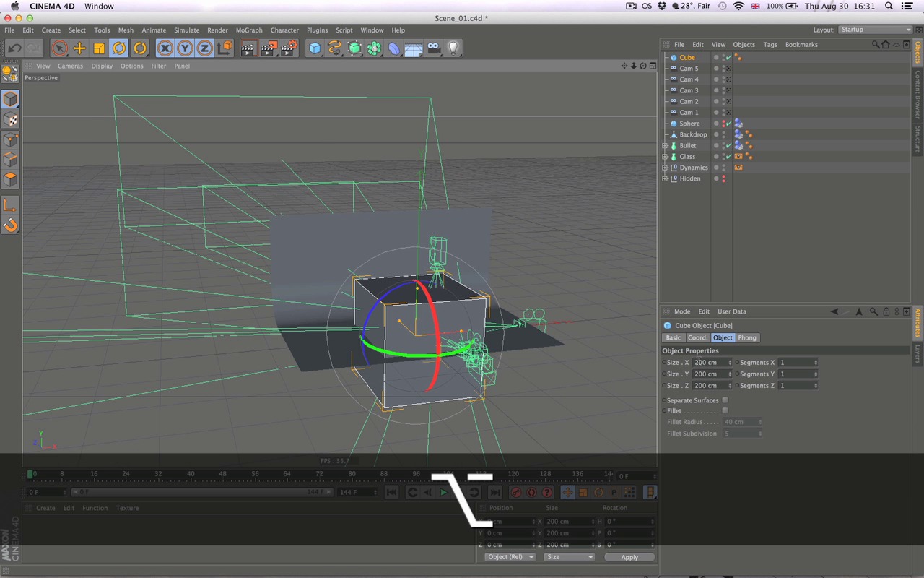Activate Cam 3 camera crosshair toggle
Image resolution: width=924 pixels, height=578 pixels.
tap(728, 90)
